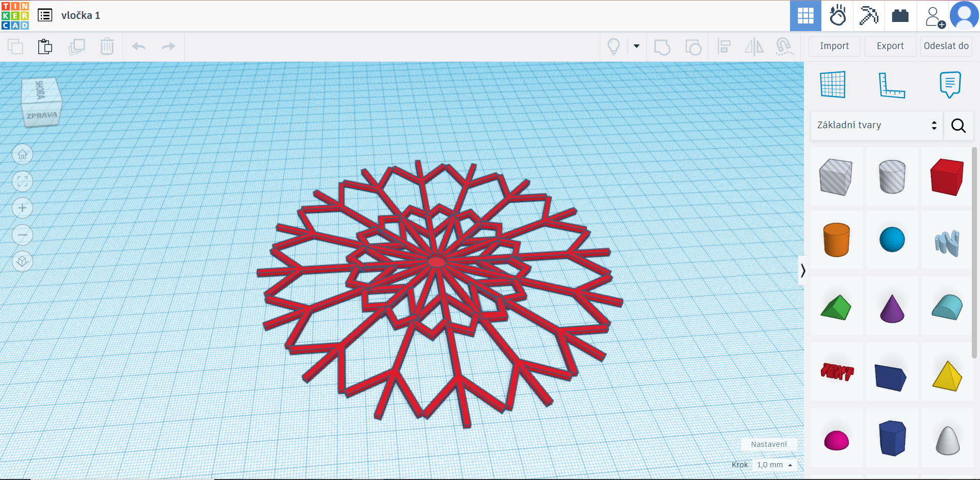Open the Nastavení grid settings

click(769, 444)
